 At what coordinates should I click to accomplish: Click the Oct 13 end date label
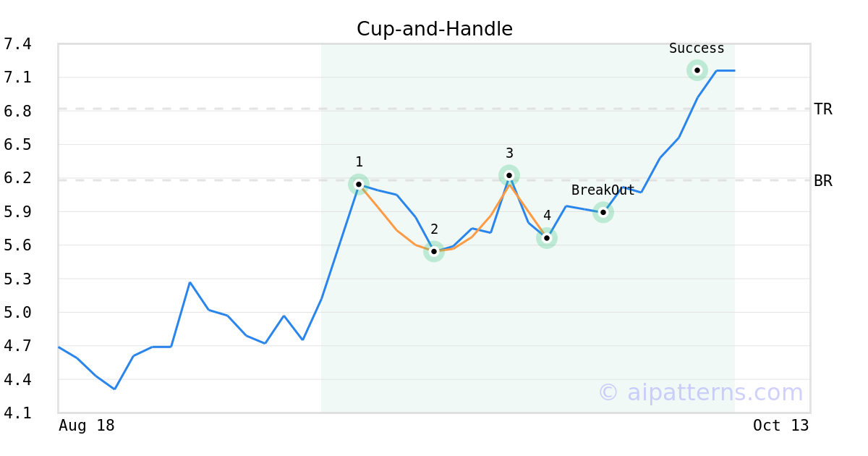[781, 426]
